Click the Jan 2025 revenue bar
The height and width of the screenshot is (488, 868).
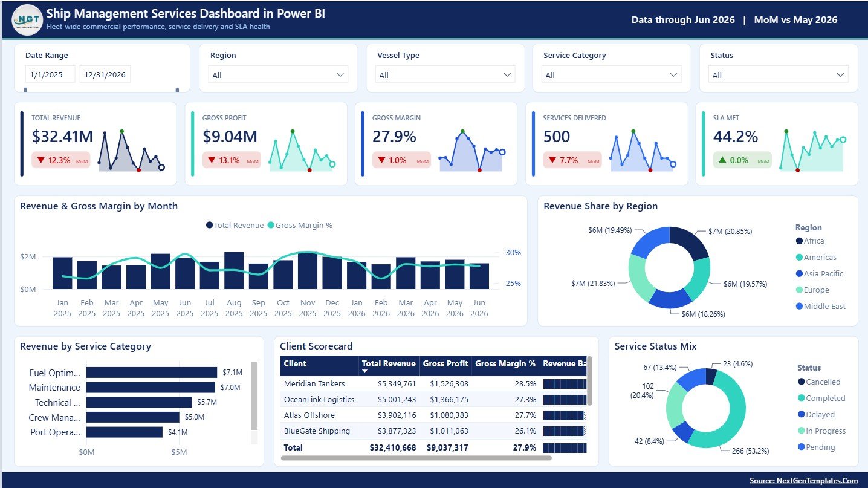[62, 273]
